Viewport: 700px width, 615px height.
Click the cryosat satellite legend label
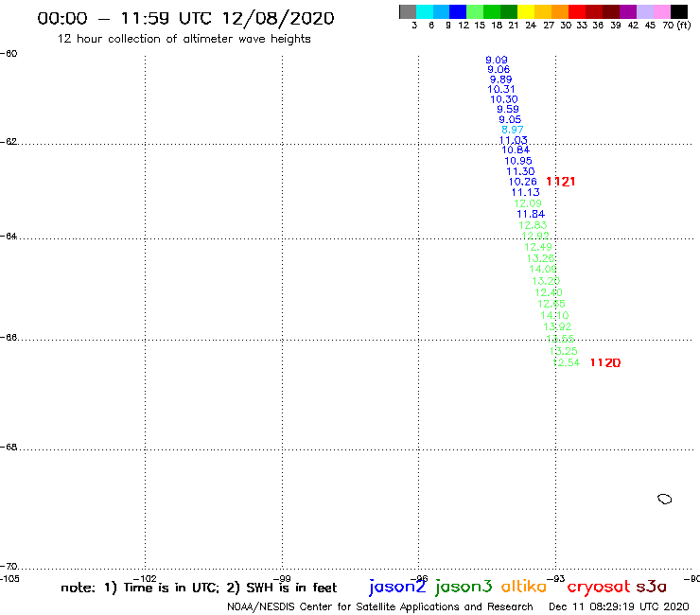click(x=599, y=587)
